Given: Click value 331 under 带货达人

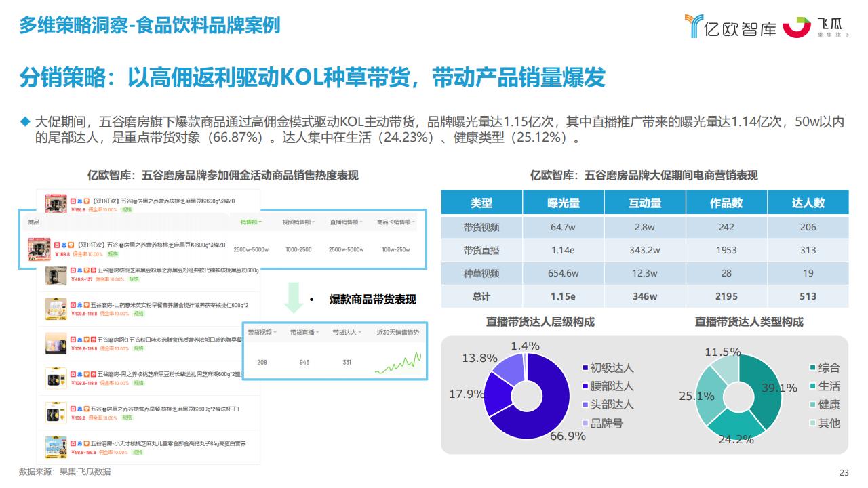Looking at the screenshot, I should click(x=347, y=363).
